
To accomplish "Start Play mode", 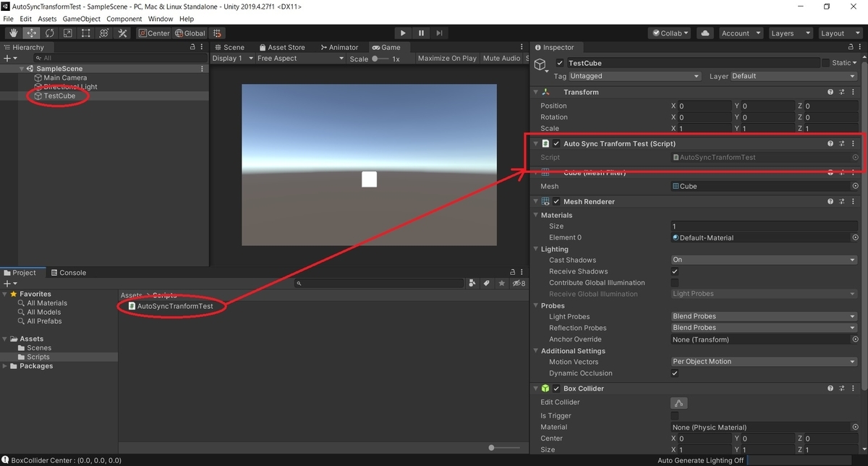I will (404, 33).
